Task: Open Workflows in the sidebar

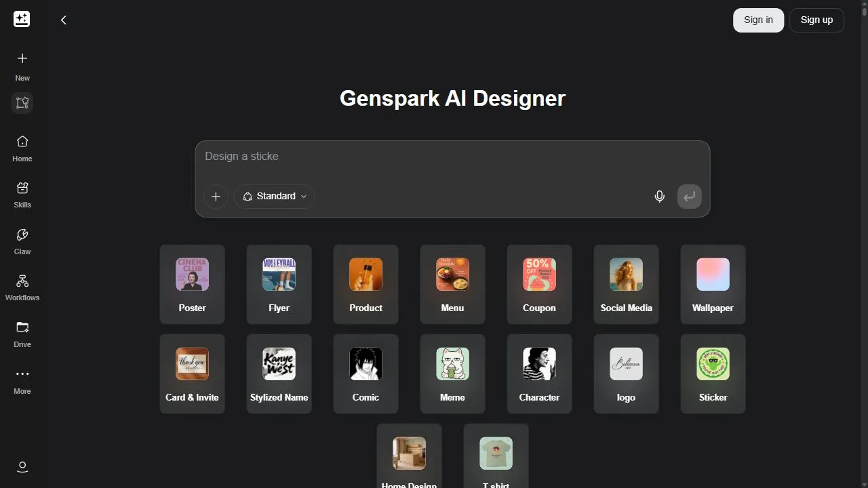Action: tap(22, 287)
